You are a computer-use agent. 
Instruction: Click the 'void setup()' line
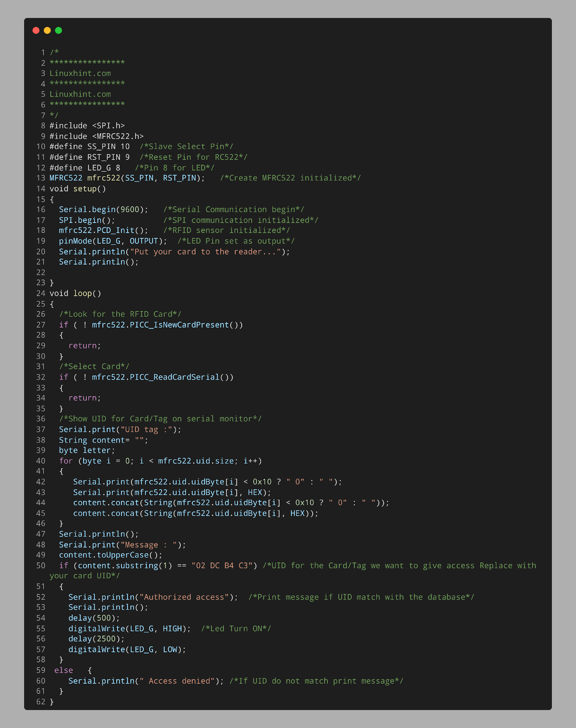tap(77, 188)
